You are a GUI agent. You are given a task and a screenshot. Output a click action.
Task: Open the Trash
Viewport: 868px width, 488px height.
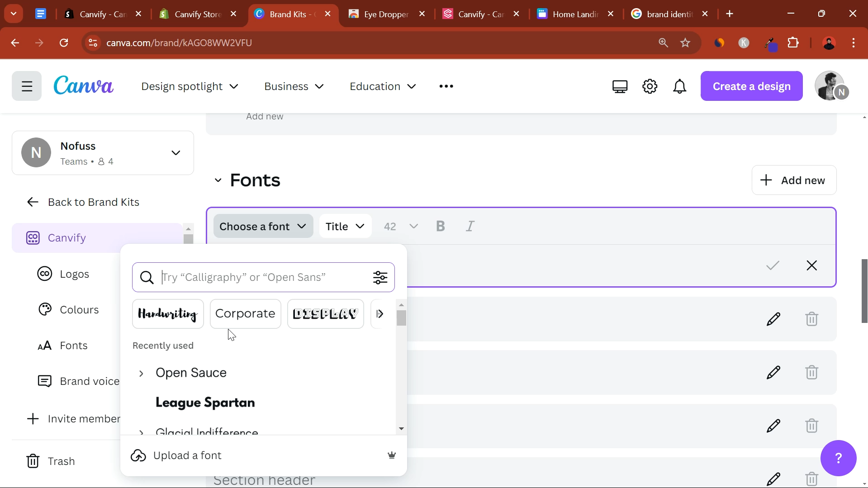[51, 461]
